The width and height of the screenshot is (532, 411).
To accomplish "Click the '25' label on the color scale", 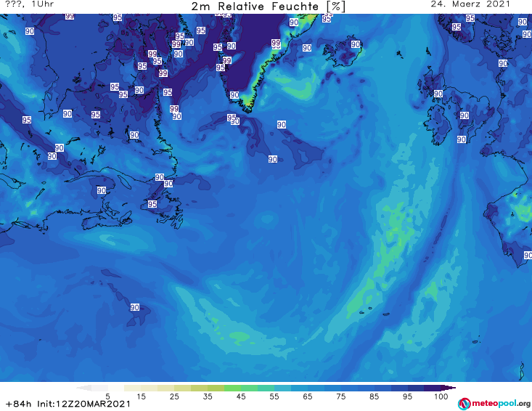I will pos(174,396).
